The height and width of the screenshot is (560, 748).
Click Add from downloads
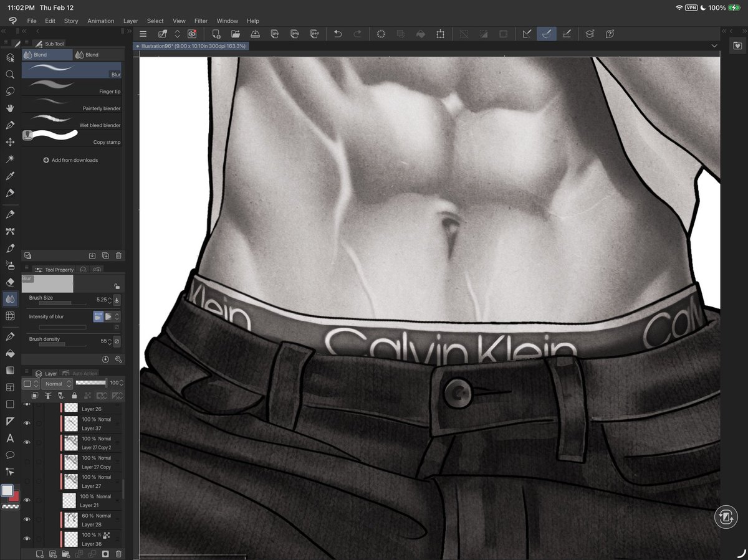pyautogui.click(x=70, y=160)
